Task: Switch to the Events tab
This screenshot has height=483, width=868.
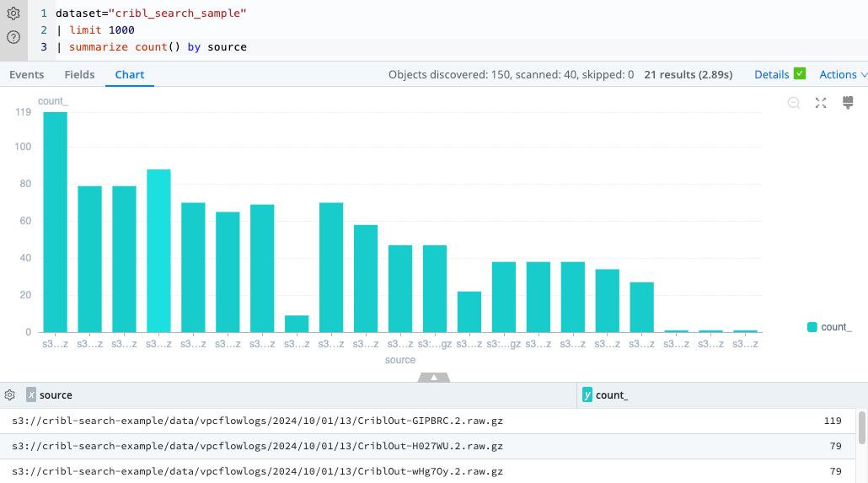Action: click(x=27, y=74)
